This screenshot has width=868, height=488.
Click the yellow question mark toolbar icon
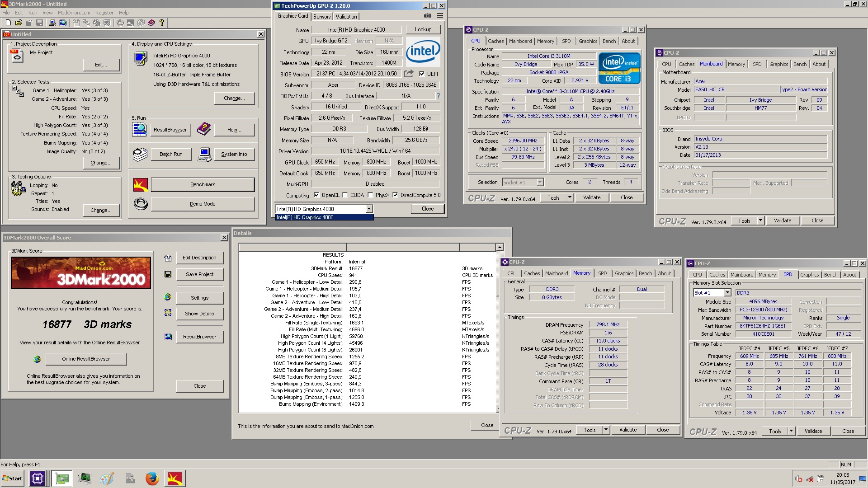pos(161,23)
